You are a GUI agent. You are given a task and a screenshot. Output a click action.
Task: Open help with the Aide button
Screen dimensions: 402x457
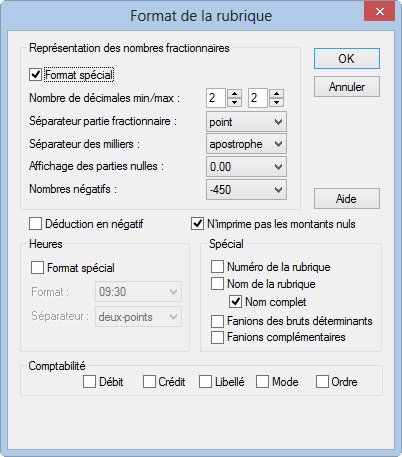coord(347,199)
